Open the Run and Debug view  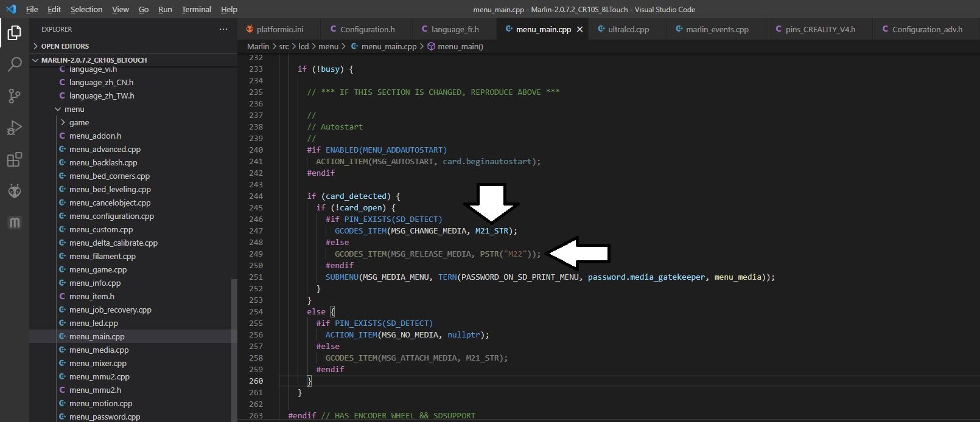15,128
